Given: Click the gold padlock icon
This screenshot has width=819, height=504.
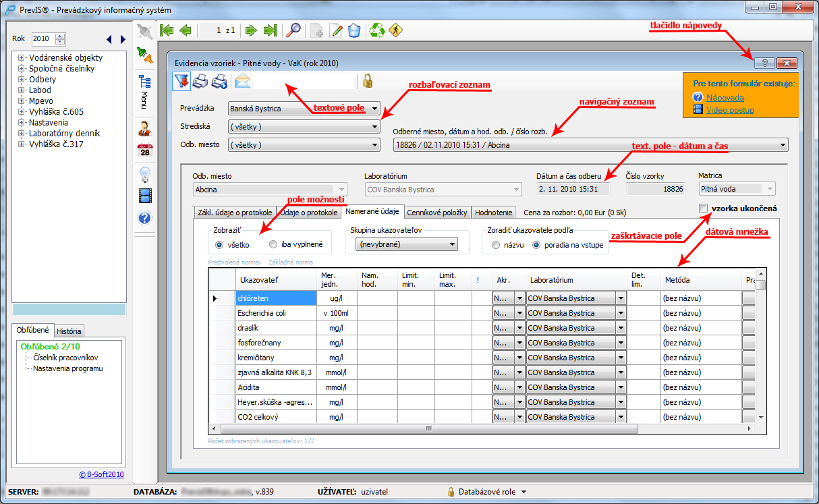Looking at the screenshot, I should point(368,81).
